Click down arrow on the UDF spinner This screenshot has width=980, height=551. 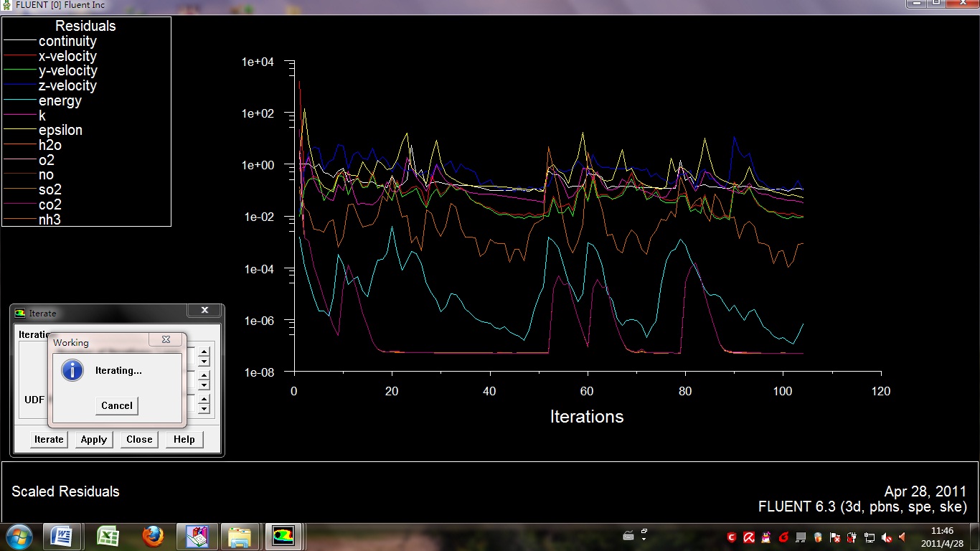coord(204,408)
